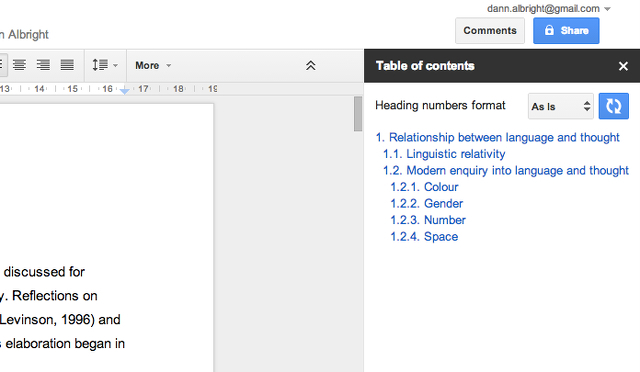Jump to Relationship between language and thought

pyautogui.click(x=498, y=137)
